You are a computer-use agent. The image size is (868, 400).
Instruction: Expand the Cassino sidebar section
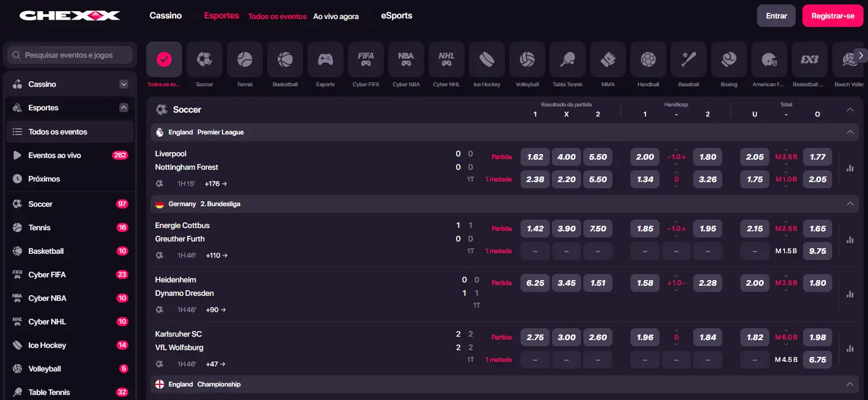[124, 84]
